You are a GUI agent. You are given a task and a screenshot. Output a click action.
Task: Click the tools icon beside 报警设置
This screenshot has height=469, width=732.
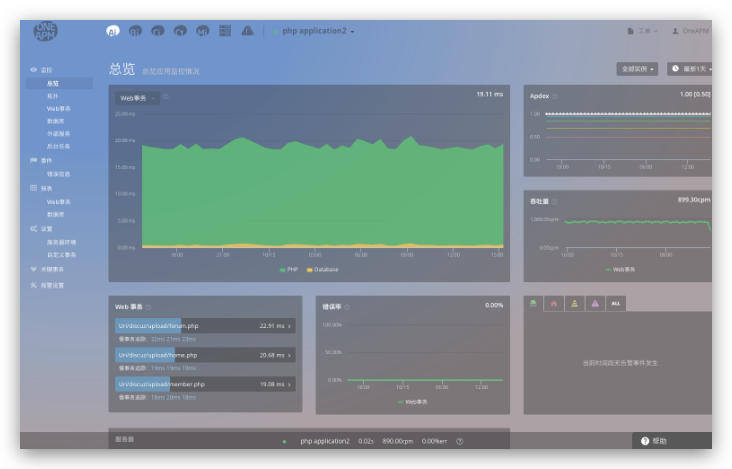pos(34,285)
